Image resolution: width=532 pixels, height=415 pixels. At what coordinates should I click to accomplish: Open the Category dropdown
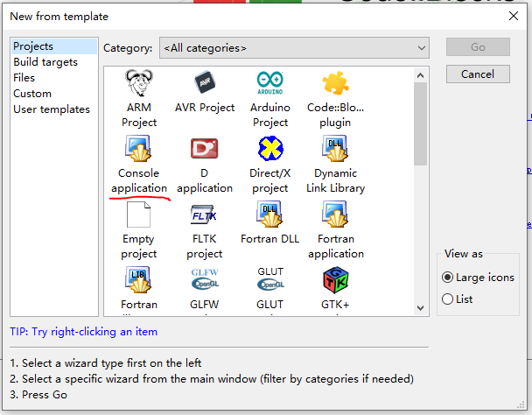pyautogui.click(x=294, y=48)
